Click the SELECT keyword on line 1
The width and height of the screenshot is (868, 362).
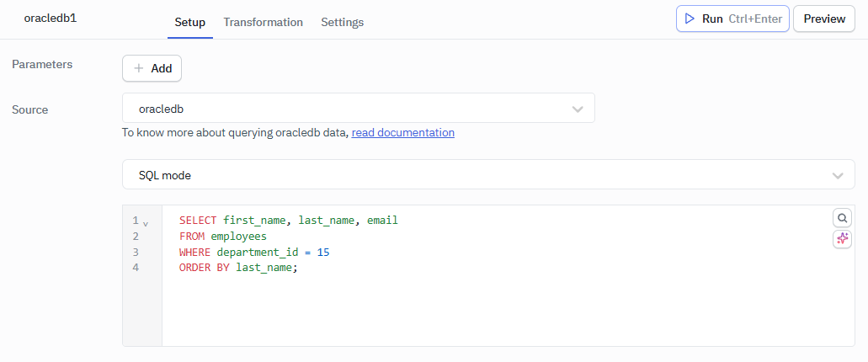click(x=198, y=221)
